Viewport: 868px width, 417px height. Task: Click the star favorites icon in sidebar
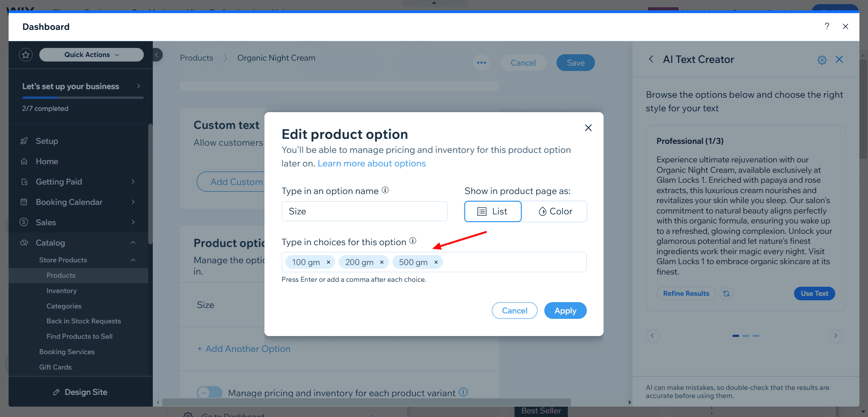click(26, 55)
